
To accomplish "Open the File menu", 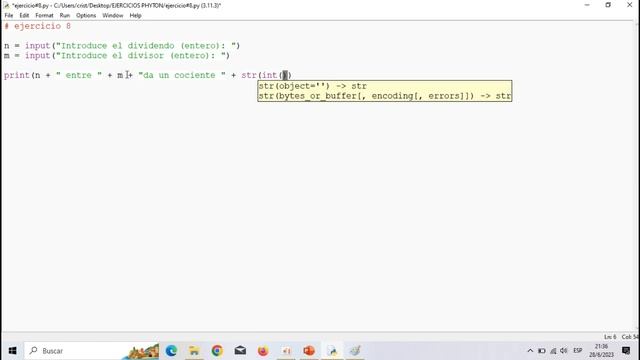I will point(9,16).
